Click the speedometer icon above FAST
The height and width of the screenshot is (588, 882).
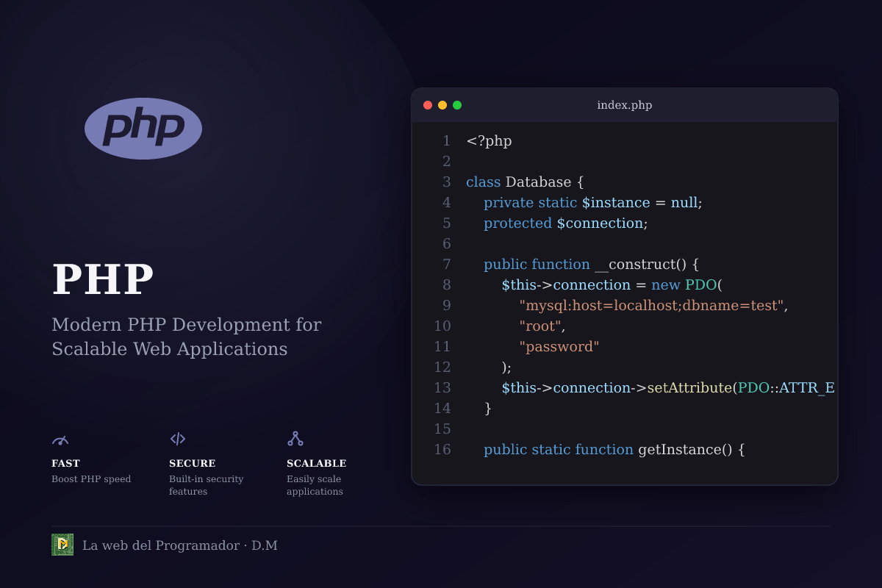60,440
